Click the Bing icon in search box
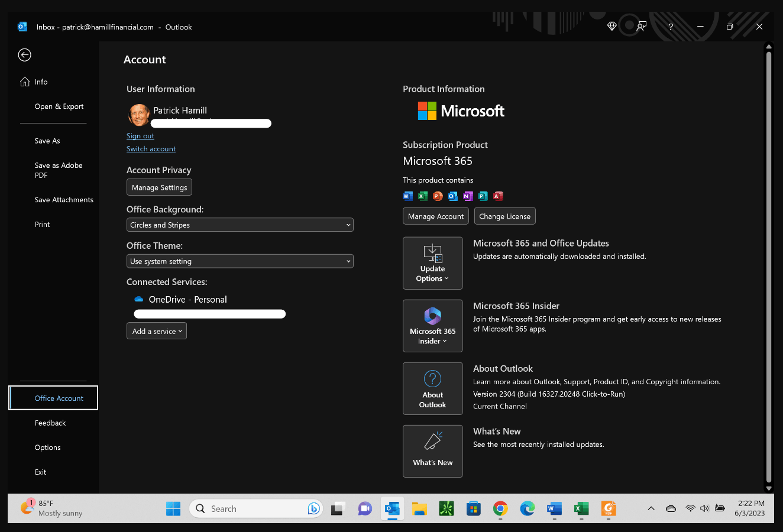The image size is (783, 532). pos(313,508)
